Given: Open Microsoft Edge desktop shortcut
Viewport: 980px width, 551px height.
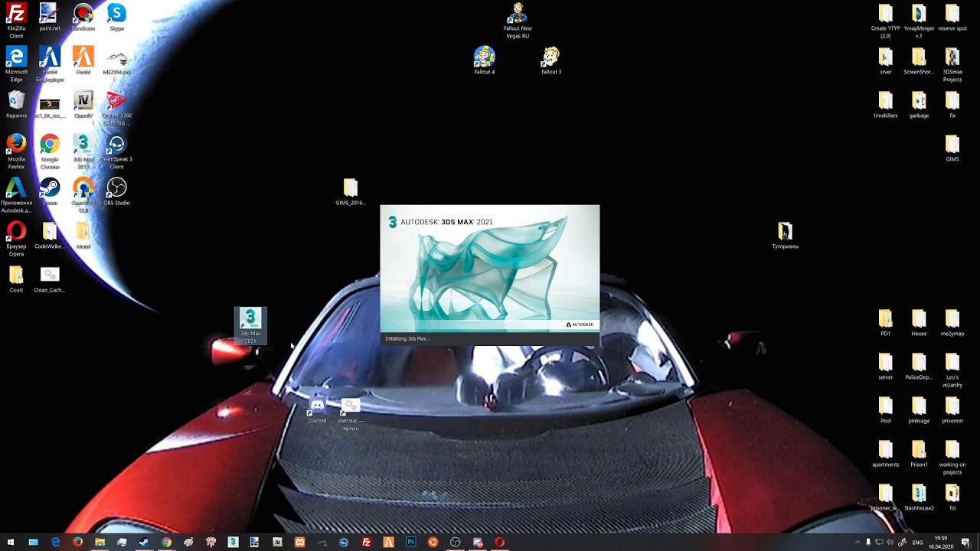Looking at the screenshot, I should pos(16,64).
